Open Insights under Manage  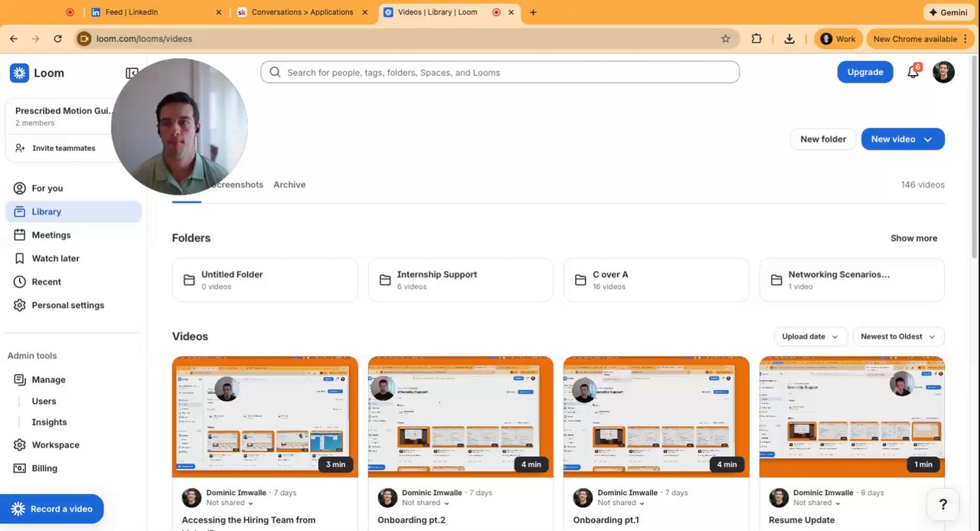click(x=49, y=422)
